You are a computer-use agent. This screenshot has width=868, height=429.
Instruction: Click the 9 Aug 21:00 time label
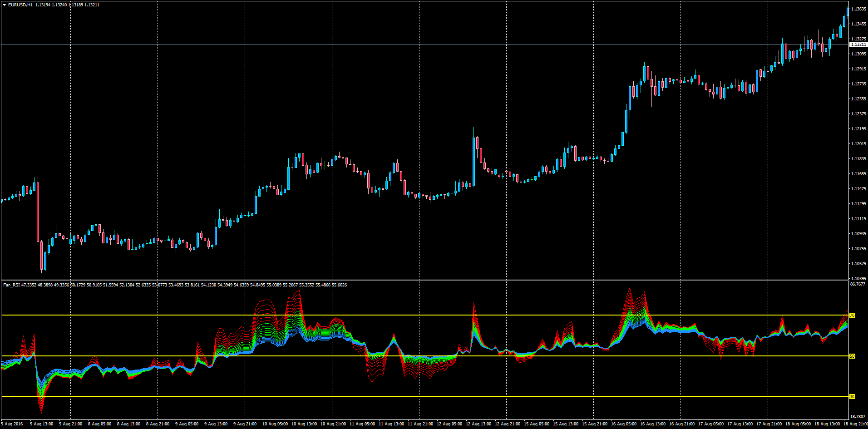click(x=245, y=424)
